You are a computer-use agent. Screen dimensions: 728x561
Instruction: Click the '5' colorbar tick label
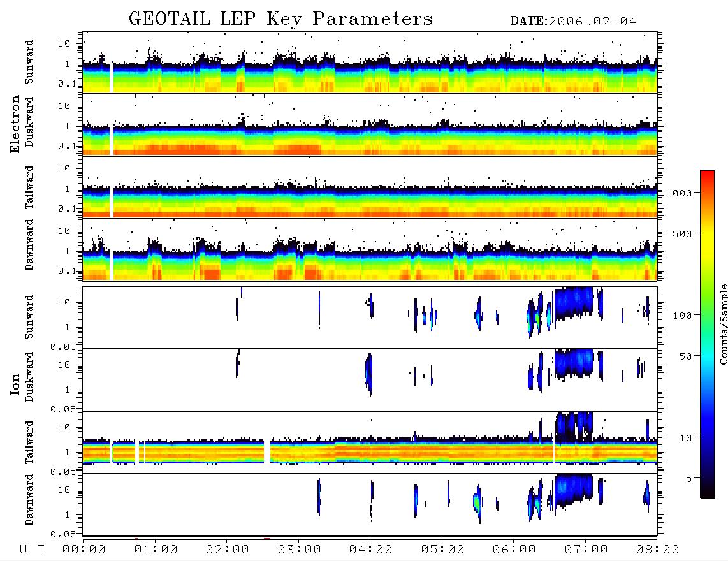689,479
